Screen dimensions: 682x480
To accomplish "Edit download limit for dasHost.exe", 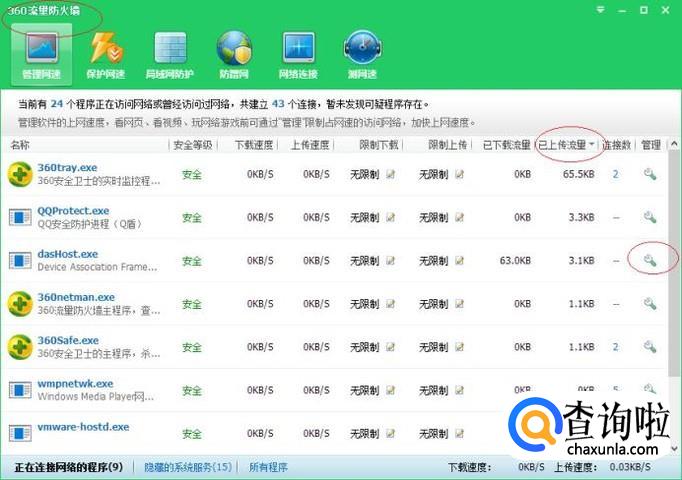I will [391, 260].
